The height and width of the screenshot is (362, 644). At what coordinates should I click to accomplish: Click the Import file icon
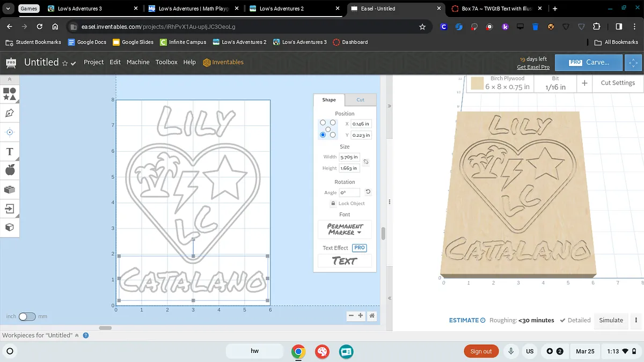tap(10, 209)
